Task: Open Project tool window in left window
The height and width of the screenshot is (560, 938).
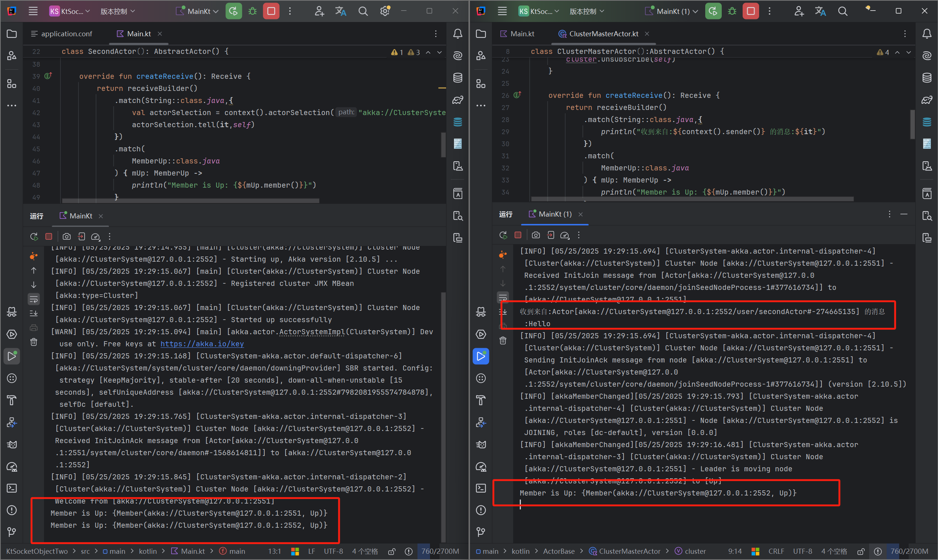Action: click(12, 34)
